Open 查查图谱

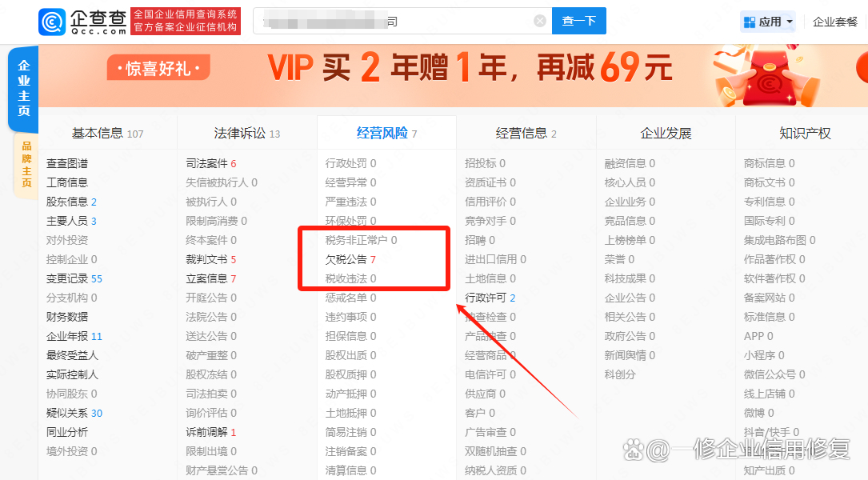click(x=67, y=163)
